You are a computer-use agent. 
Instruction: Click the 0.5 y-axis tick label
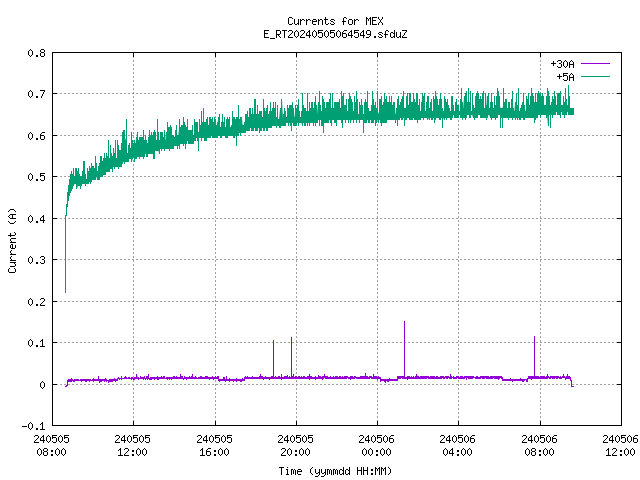point(36,177)
